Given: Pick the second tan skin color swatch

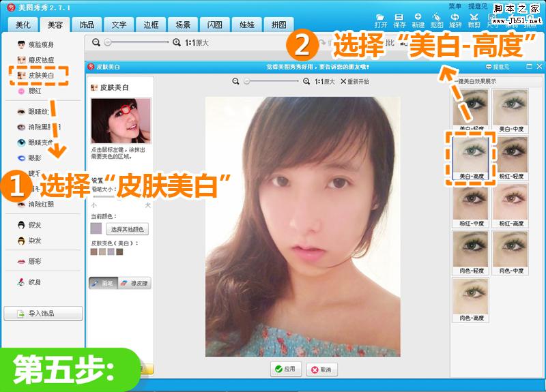Looking at the screenshot, I should [x=102, y=252].
